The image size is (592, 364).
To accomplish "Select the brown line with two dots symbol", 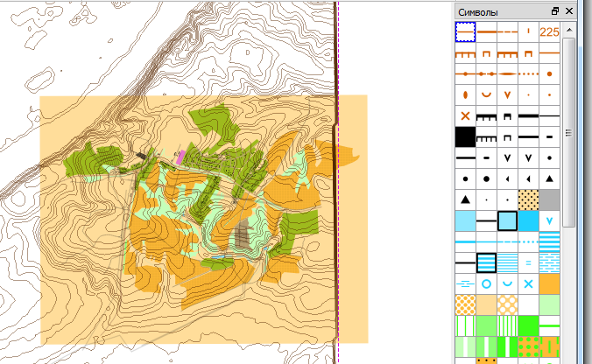I will click(x=486, y=73).
